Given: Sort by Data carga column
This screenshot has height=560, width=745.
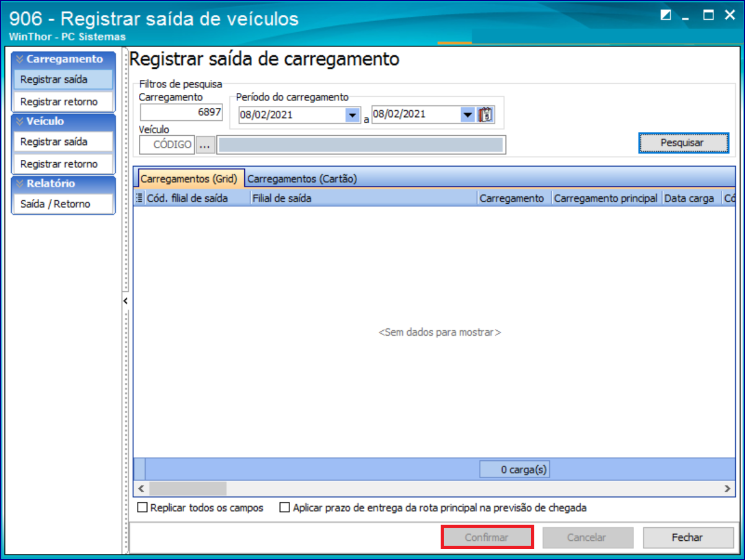Looking at the screenshot, I should [x=691, y=198].
